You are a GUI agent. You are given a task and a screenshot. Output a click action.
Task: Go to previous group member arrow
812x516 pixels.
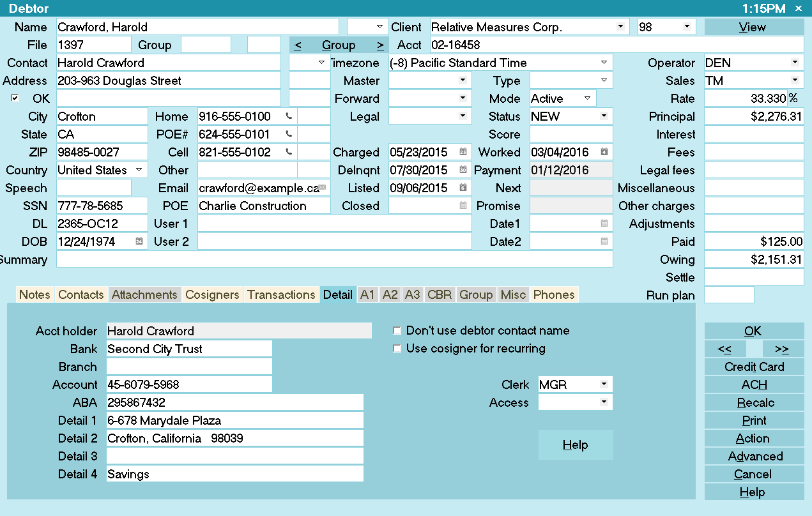tap(298, 45)
